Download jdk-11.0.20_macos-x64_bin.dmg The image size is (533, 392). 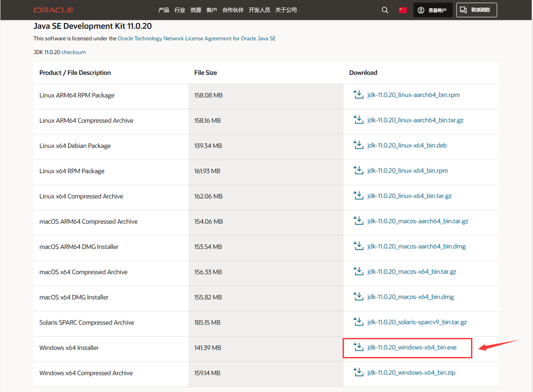click(410, 297)
